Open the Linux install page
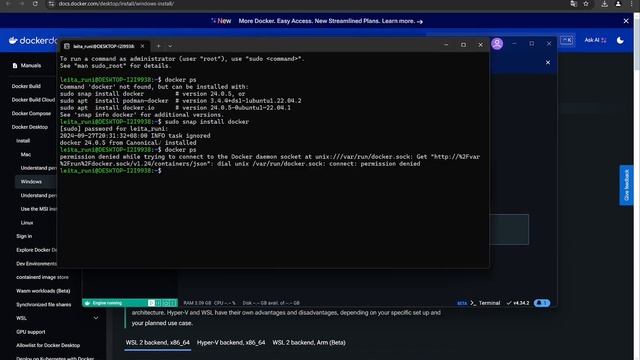Screen dimensions: 640x360 coord(27,223)
